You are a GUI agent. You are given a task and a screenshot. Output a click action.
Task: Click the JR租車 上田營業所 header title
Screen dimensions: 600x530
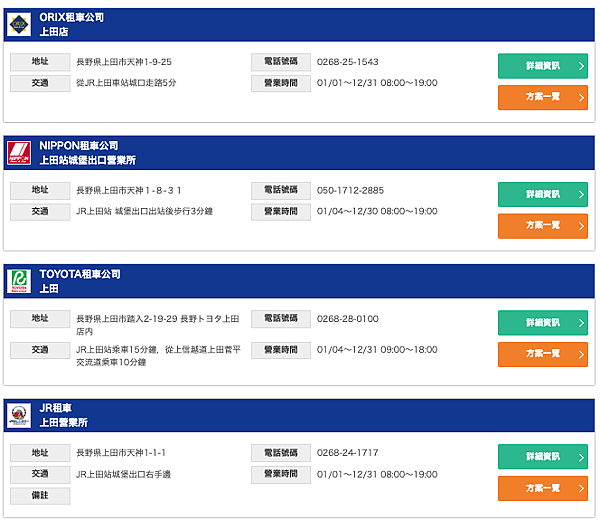tap(64, 416)
